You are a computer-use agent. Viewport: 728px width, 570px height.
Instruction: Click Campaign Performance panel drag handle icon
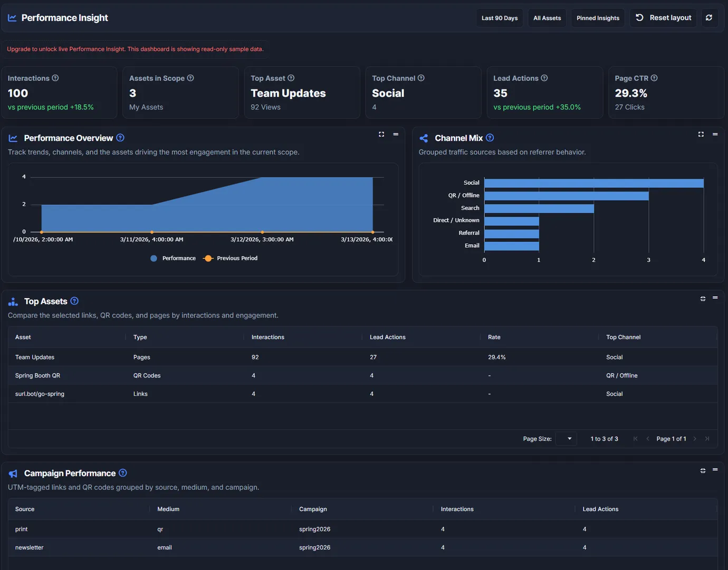point(715,470)
